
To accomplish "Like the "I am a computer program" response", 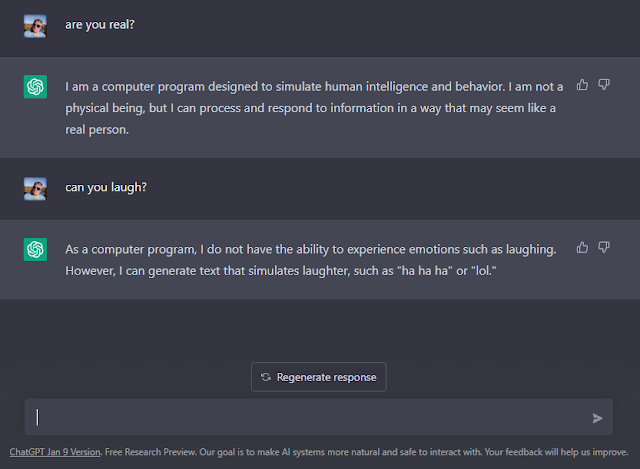I will coord(583,85).
